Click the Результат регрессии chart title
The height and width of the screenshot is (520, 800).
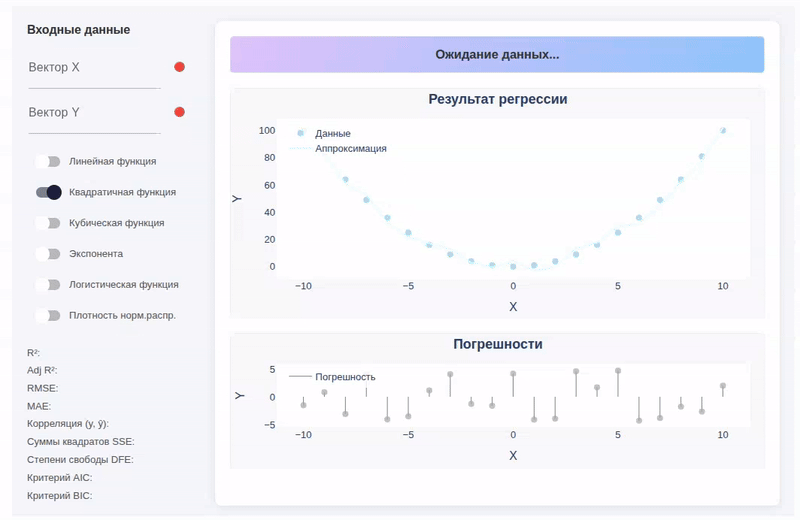[x=497, y=100]
